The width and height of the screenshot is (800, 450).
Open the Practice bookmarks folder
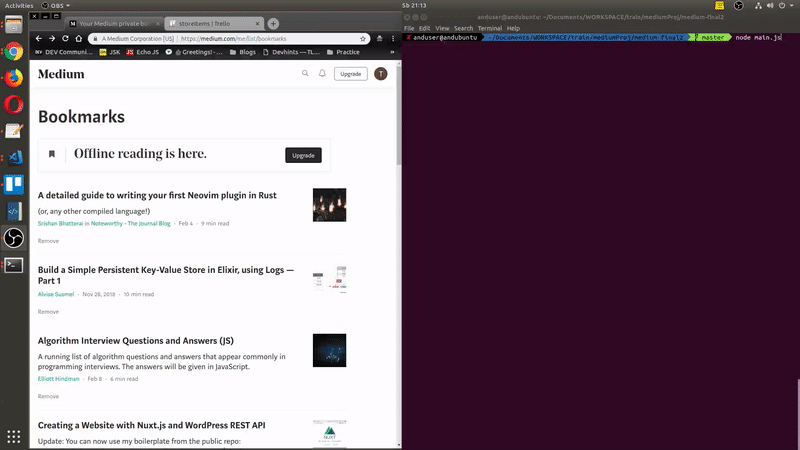point(343,52)
